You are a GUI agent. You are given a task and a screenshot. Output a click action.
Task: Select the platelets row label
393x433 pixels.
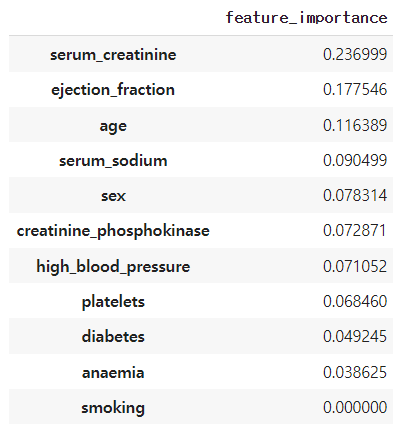[113, 302]
